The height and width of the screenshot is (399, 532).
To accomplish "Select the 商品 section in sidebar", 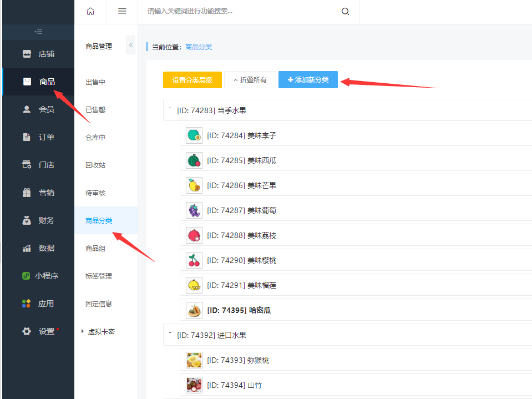I will 38,82.
